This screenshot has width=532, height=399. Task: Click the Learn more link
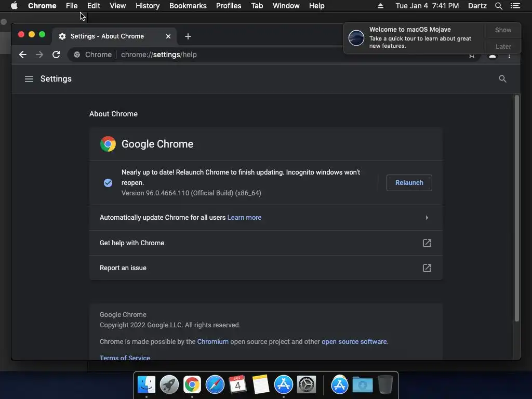click(x=244, y=218)
